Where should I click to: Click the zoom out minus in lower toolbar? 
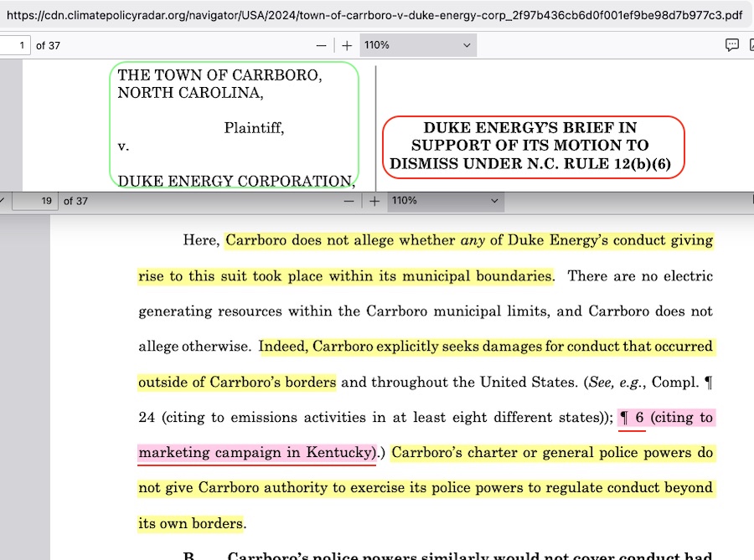pos(349,201)
